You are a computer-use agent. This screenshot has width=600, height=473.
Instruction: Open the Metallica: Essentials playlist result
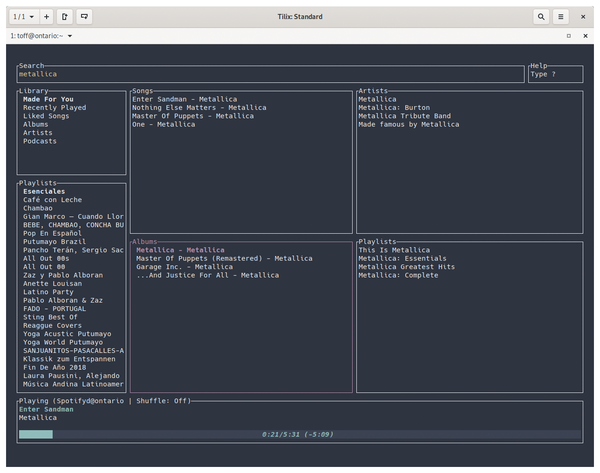[x=404, y=259]
